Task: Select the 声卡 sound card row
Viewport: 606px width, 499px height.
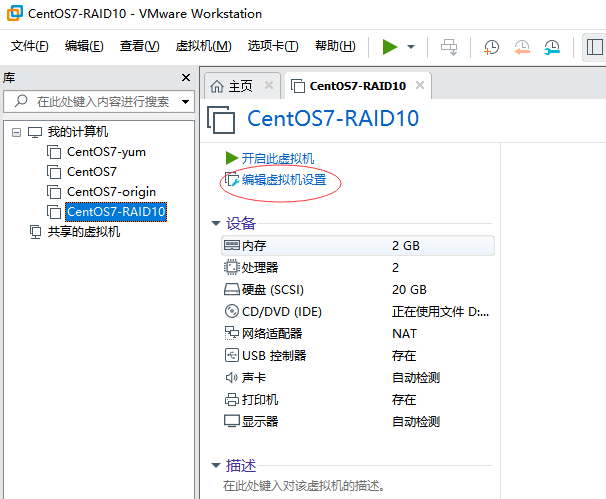Action: (x=357, y=378)
